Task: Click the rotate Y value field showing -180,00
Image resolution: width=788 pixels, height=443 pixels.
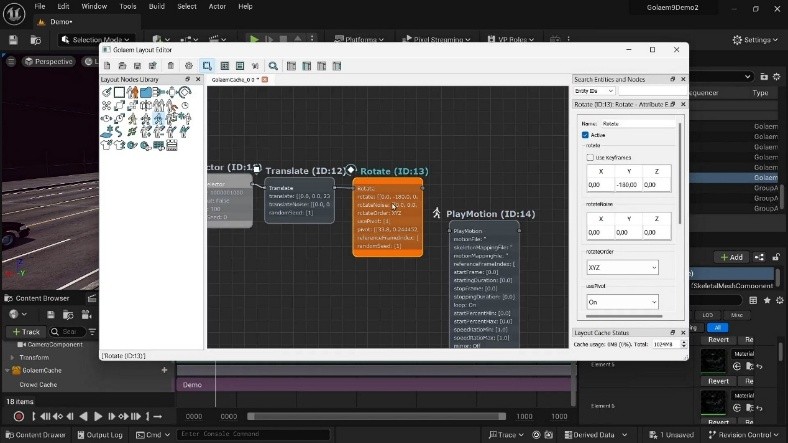Action: pyautogui.click(x=629, y=185)
